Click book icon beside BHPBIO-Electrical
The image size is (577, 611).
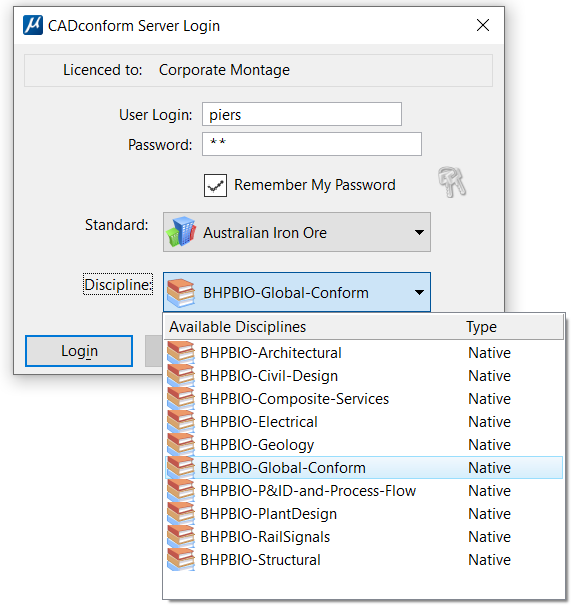(x=181, y=422)
